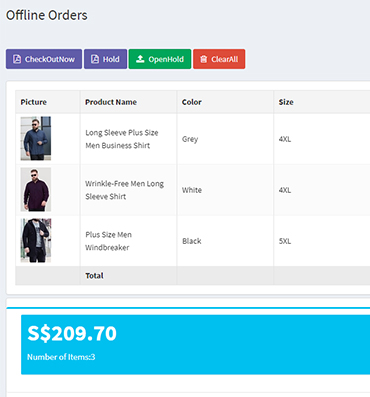Click the document icon on Hold button

pos(95,59)
